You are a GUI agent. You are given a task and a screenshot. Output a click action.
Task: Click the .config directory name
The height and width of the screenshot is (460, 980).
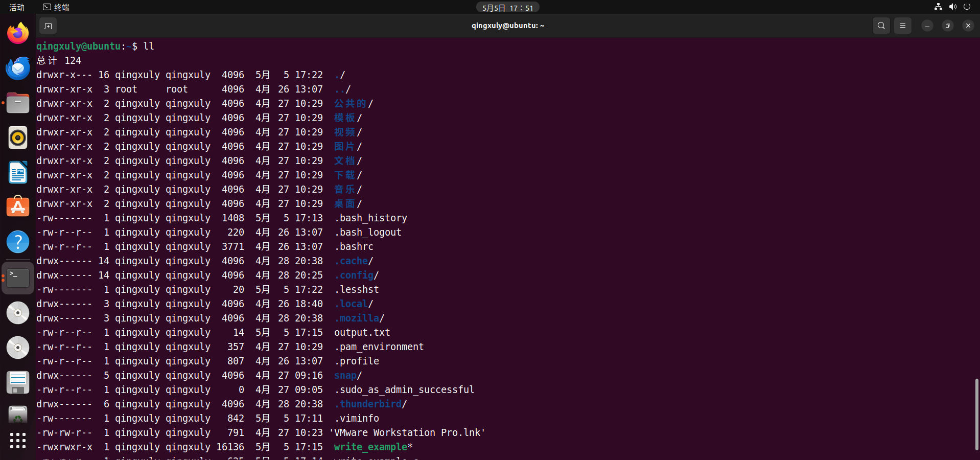coord(354,275)
